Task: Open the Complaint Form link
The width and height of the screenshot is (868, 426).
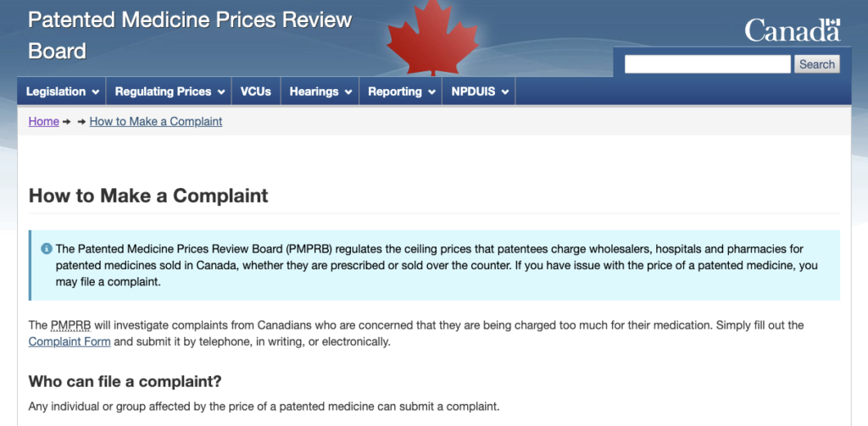Action: (70, 341)
